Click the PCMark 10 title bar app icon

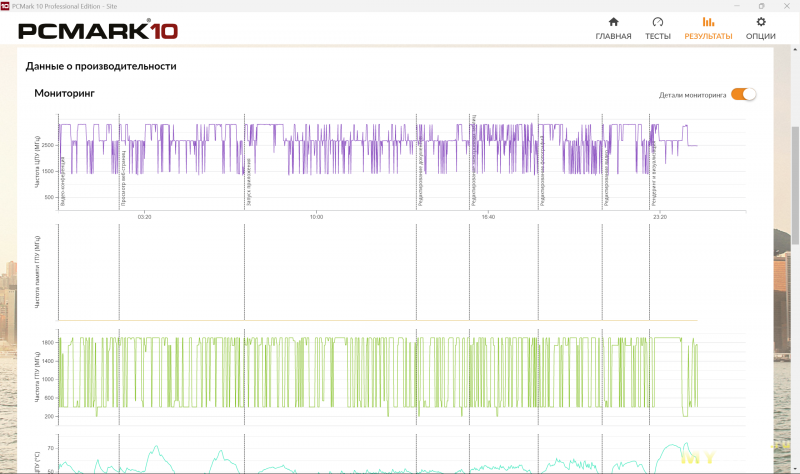point(6,5)
